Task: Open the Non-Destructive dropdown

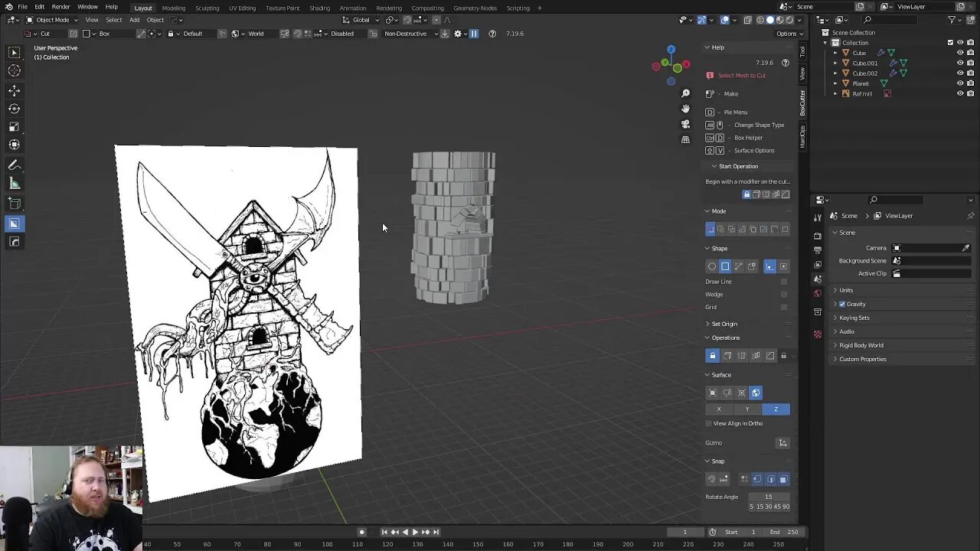Action: pyautogui.click(x=410, y=34)
